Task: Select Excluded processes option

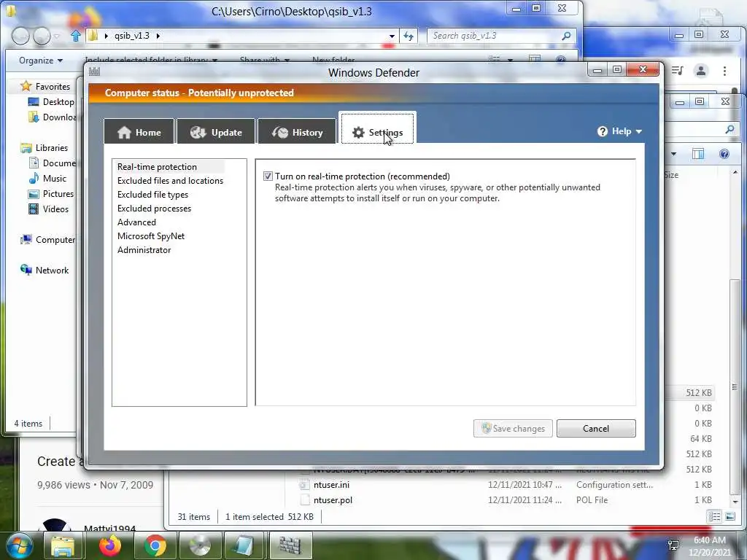Action: 154,208
